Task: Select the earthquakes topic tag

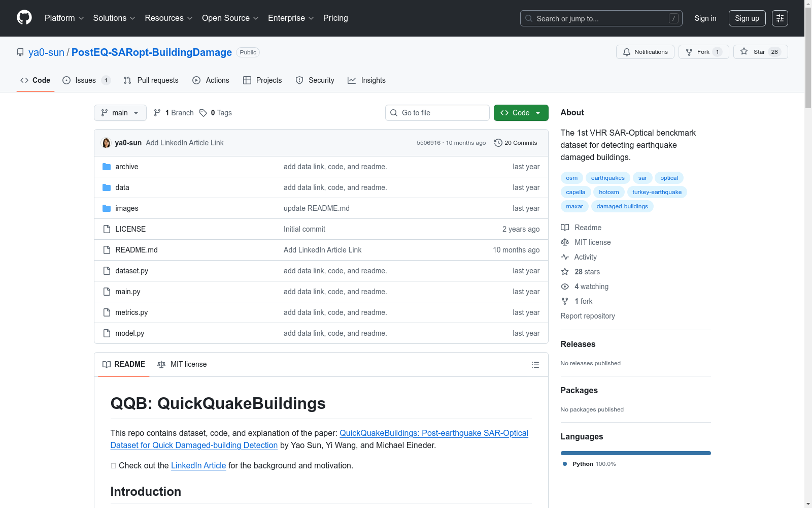Action: point(607,178)
